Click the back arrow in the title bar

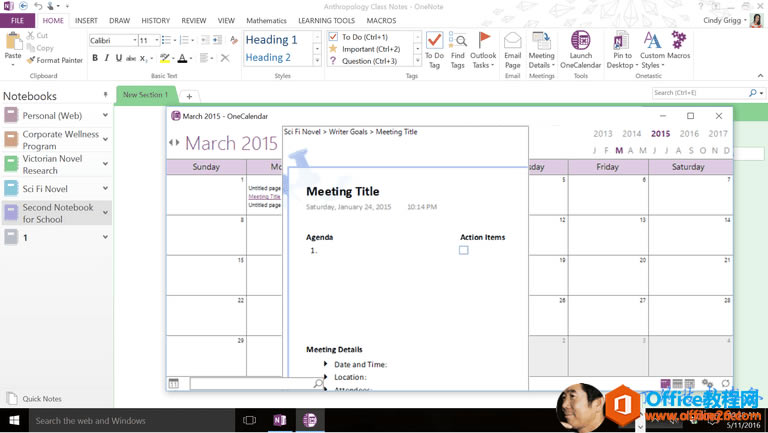(23, 6)
